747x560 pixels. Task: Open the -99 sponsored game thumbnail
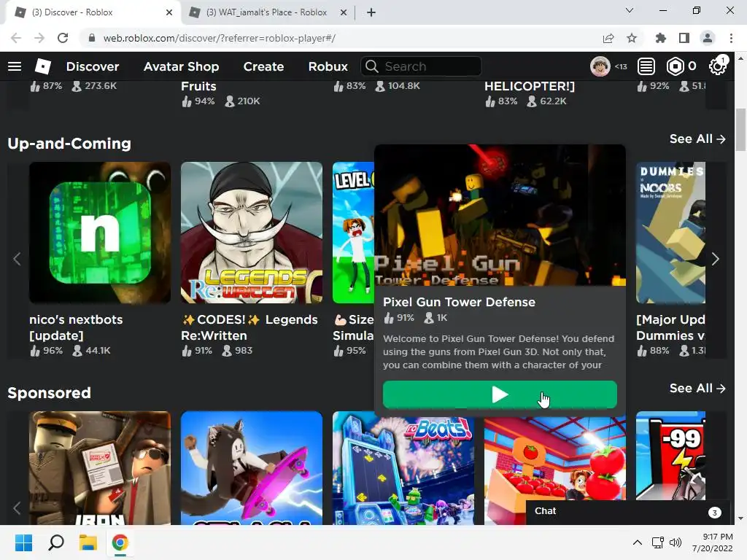(670, 456)
